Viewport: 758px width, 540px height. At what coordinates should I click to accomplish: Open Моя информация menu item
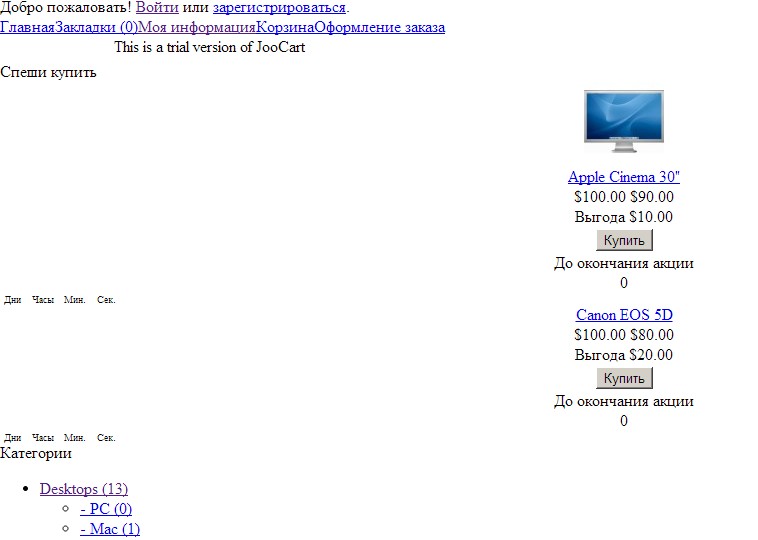197,28
